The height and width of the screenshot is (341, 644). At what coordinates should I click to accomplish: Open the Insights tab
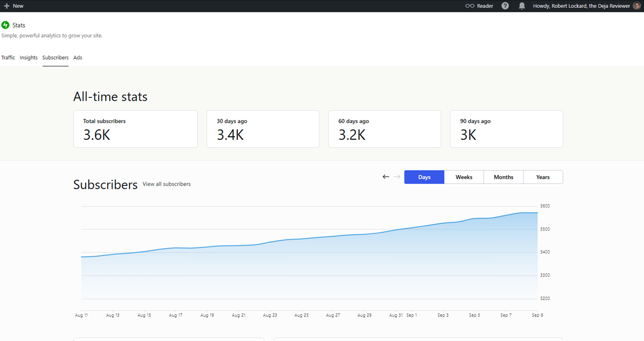tap(29, 58)
